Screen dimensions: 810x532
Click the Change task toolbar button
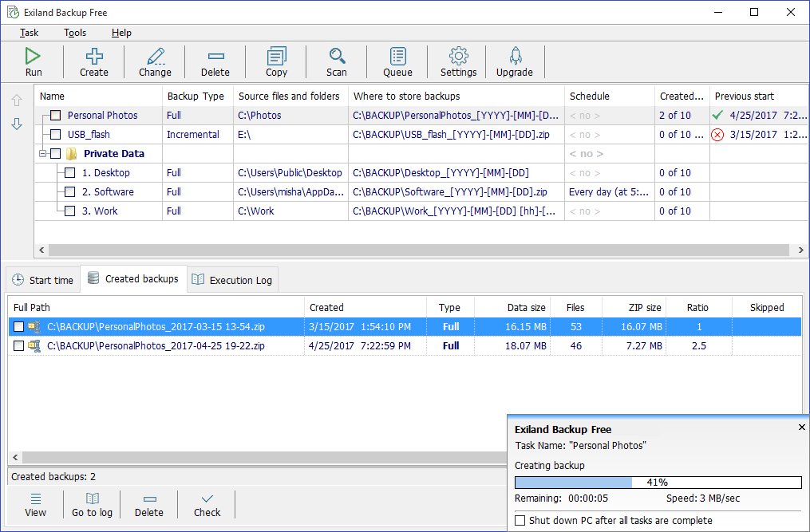coord(155,62)
